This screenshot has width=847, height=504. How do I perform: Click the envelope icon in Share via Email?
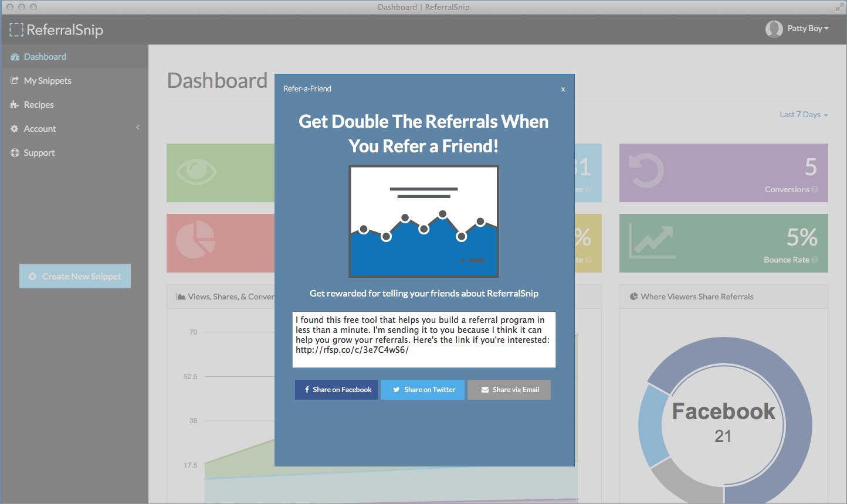point(485,390)
